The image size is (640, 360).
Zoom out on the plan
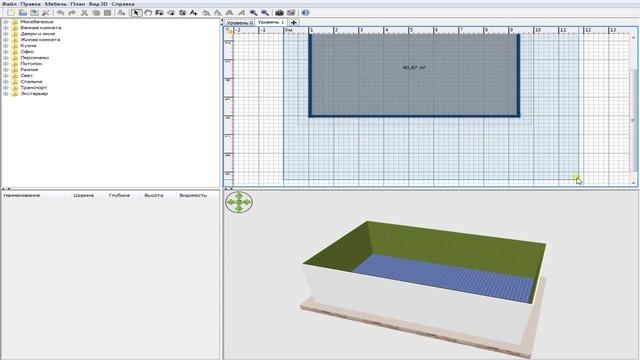tap(265, 13)
